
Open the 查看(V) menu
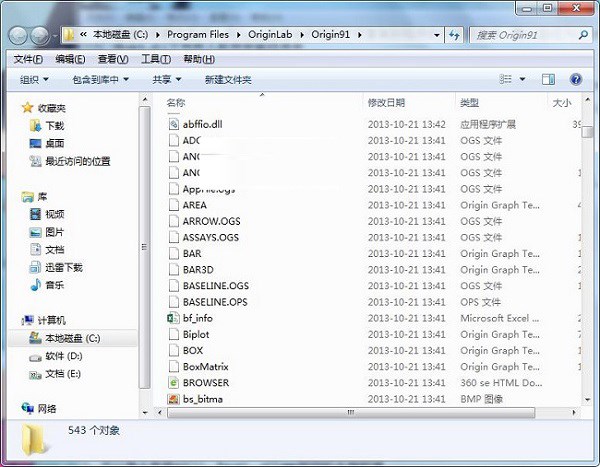tap(113, 59)
